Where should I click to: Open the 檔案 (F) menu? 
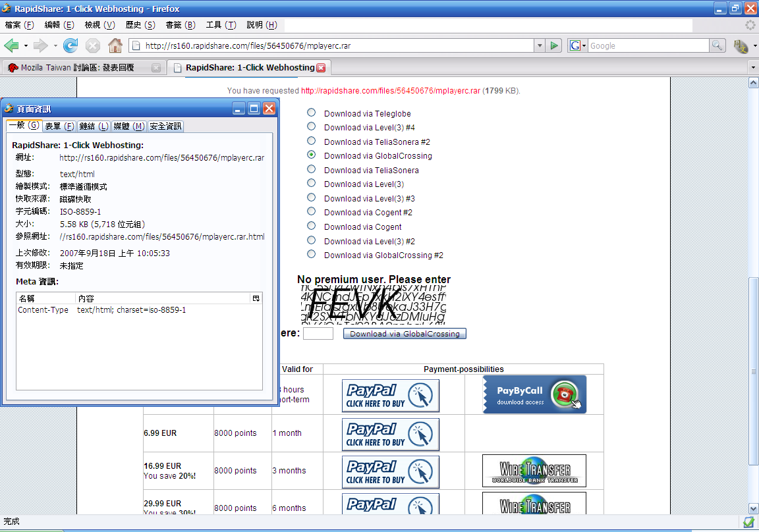[x=19, y=25]
